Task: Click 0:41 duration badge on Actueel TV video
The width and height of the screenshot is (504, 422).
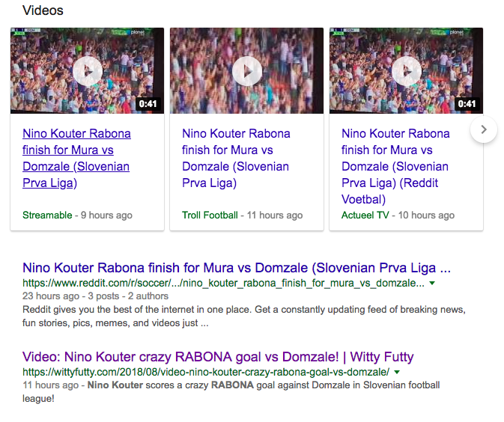Action: (467, 104)
